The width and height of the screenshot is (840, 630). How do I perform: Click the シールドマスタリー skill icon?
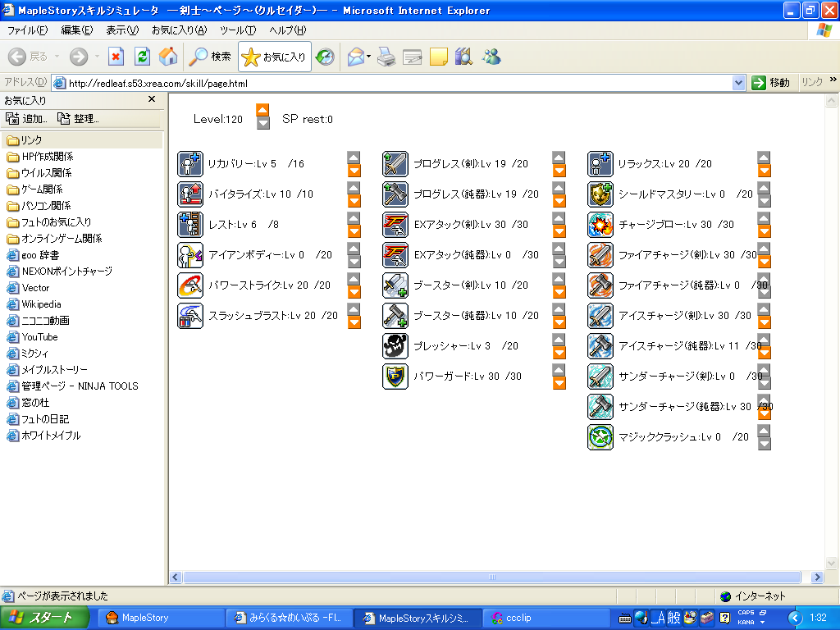click(x=600, y=194)
